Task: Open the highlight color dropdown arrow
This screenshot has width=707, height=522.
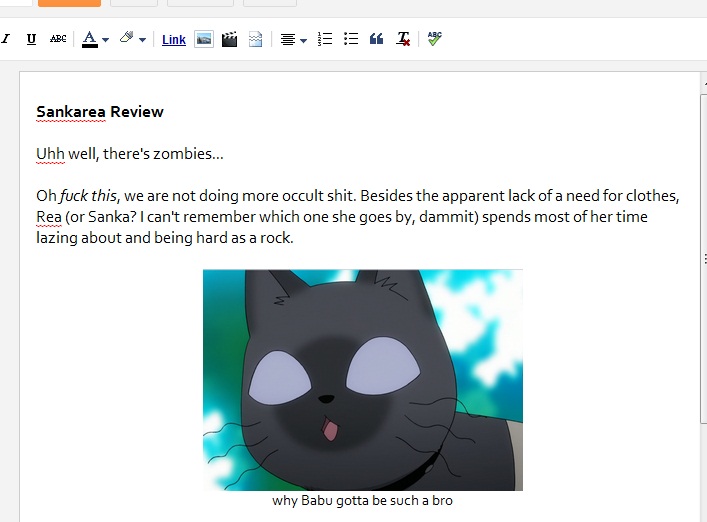Action: point(142,40)
